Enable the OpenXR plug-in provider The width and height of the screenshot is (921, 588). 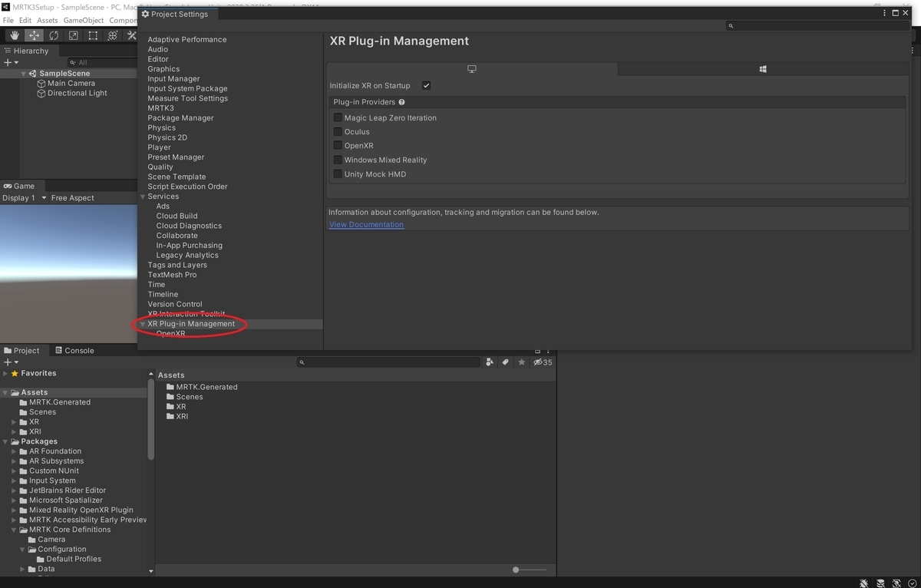click(338, 145)
